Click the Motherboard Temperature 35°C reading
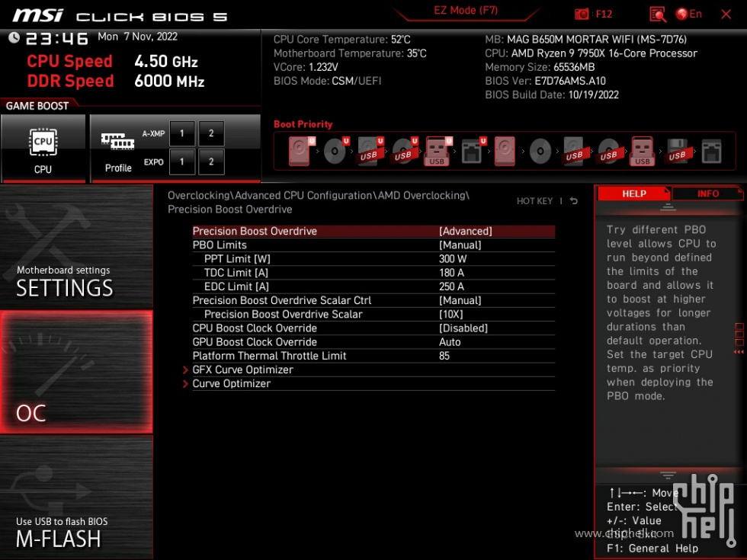Viewport: 747px width, 560px height. pos(350,53)
